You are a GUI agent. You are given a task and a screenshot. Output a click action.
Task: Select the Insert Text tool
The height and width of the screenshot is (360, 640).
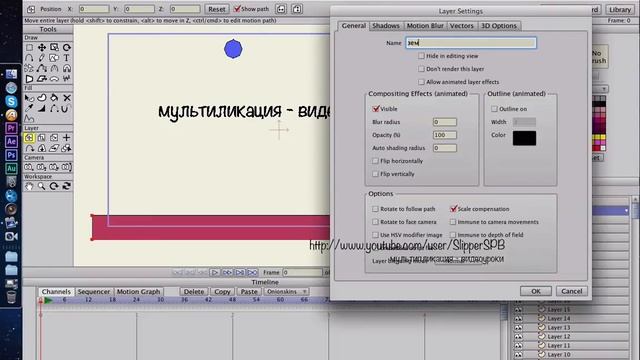click(x=67, y=58)
